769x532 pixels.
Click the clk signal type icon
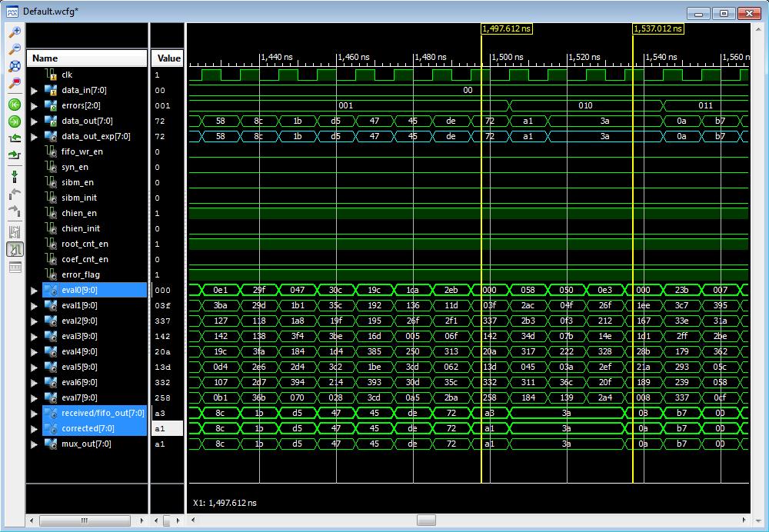51,75
